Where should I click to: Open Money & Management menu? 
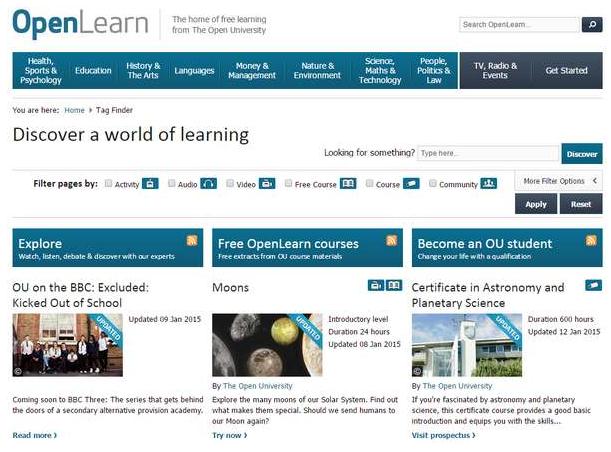coord(252,71)
